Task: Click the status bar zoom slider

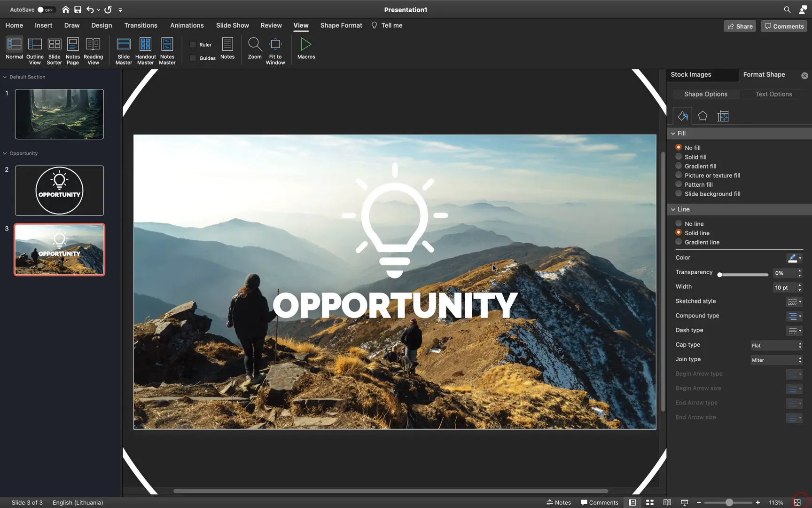Action: [728, 502]
